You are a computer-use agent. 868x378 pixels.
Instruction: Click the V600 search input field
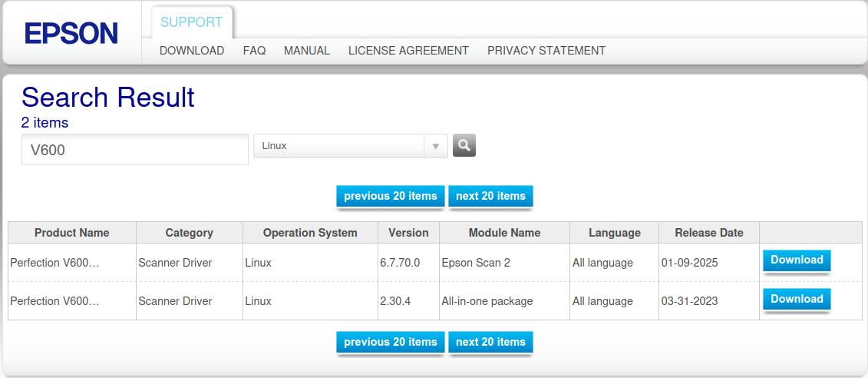point(135,150)
